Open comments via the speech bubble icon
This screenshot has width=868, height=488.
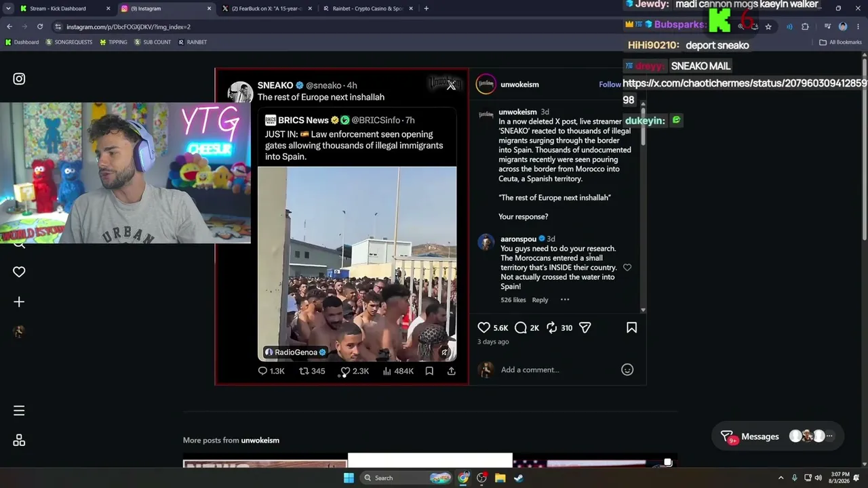pos(521,328)
